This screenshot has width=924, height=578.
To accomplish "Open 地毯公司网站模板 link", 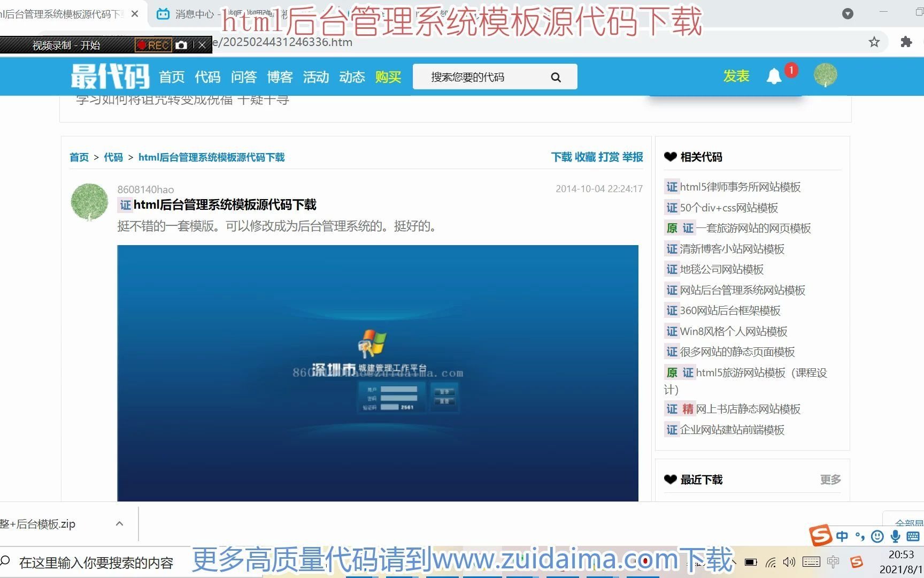I will point(722,269).
